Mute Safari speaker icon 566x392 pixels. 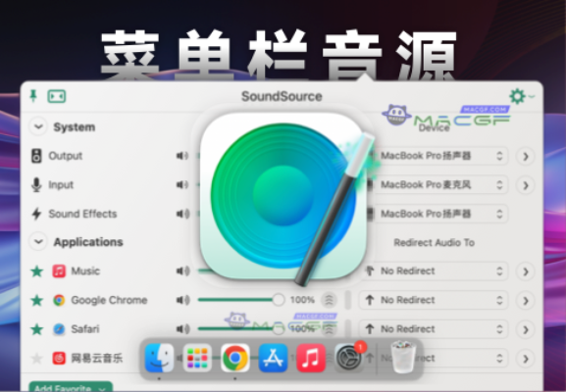[182, 329]
